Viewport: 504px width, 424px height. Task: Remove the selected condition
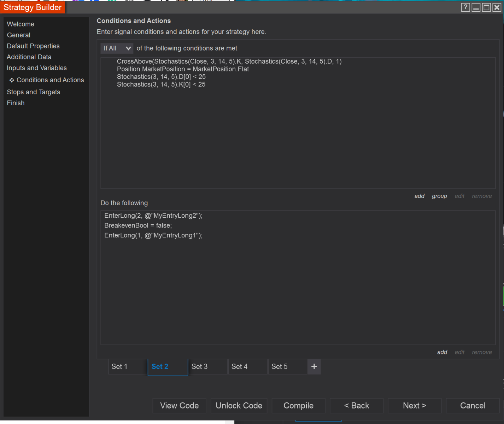point(482,196)
